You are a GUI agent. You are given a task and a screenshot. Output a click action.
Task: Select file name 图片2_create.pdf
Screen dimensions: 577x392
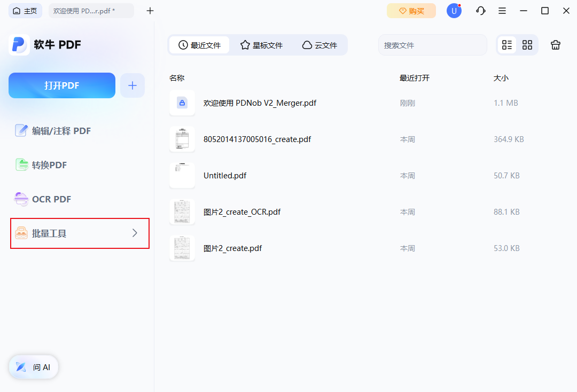click(x=232, y=248)
